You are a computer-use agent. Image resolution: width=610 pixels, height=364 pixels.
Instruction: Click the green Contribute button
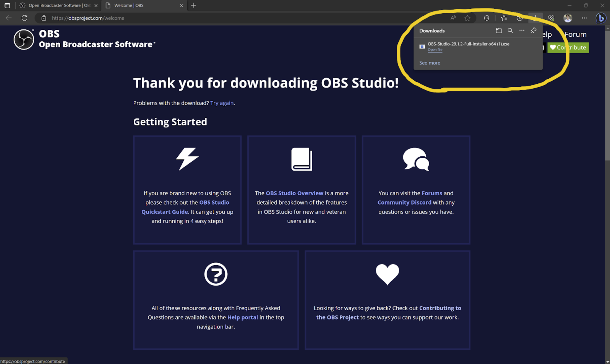point(568,47)
